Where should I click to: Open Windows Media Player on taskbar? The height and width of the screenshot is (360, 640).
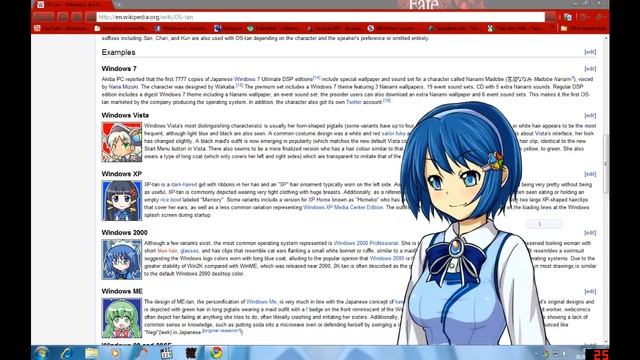[116, 353]
